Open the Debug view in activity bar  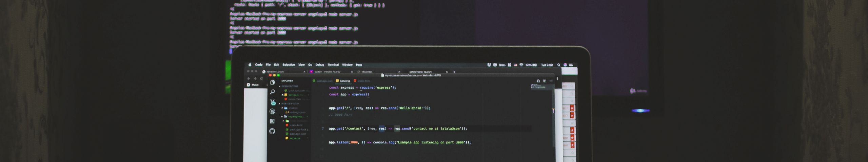pyautogui.click(x=272, y=111)
